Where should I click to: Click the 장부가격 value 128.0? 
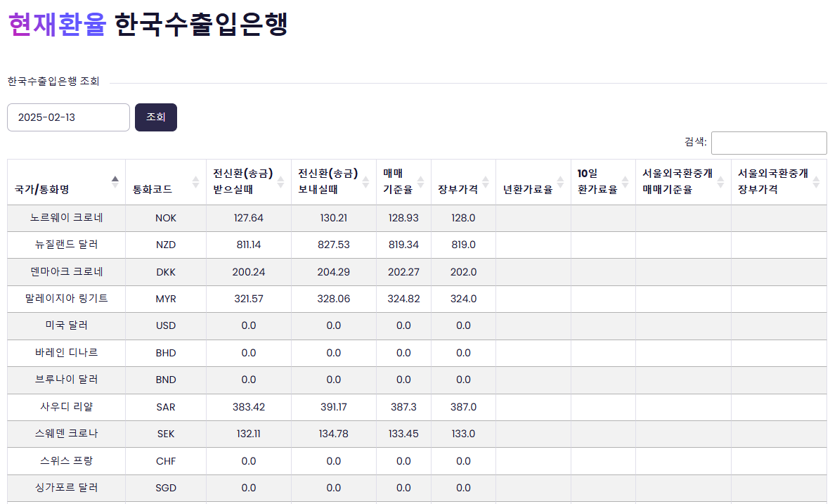463,218
